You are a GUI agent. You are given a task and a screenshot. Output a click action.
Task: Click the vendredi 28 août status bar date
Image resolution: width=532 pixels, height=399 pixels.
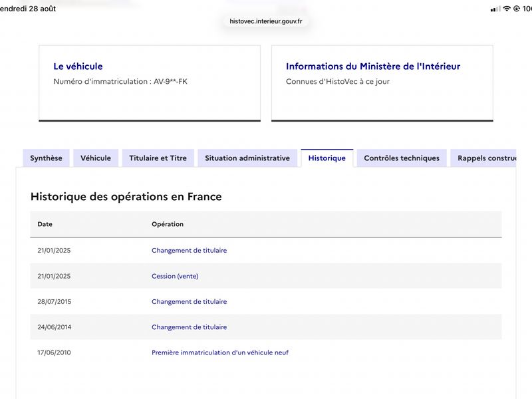(x=28, y=9)
